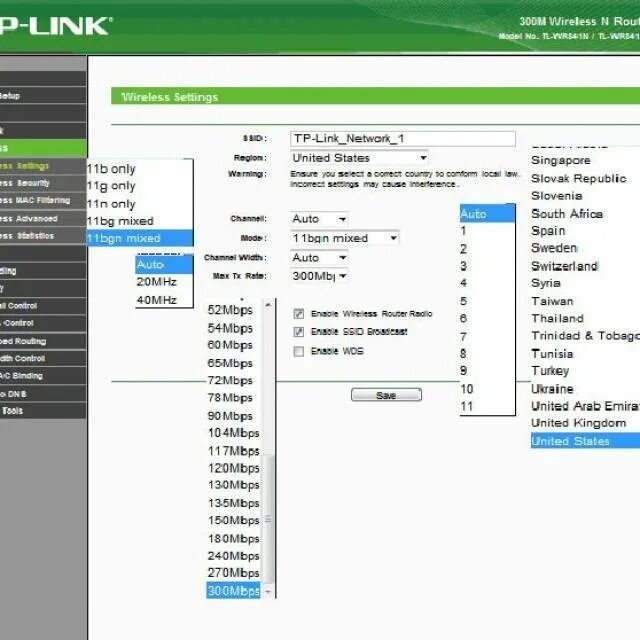Select channel 9 in channel list

pyautogui.click(x=487, y=371)
